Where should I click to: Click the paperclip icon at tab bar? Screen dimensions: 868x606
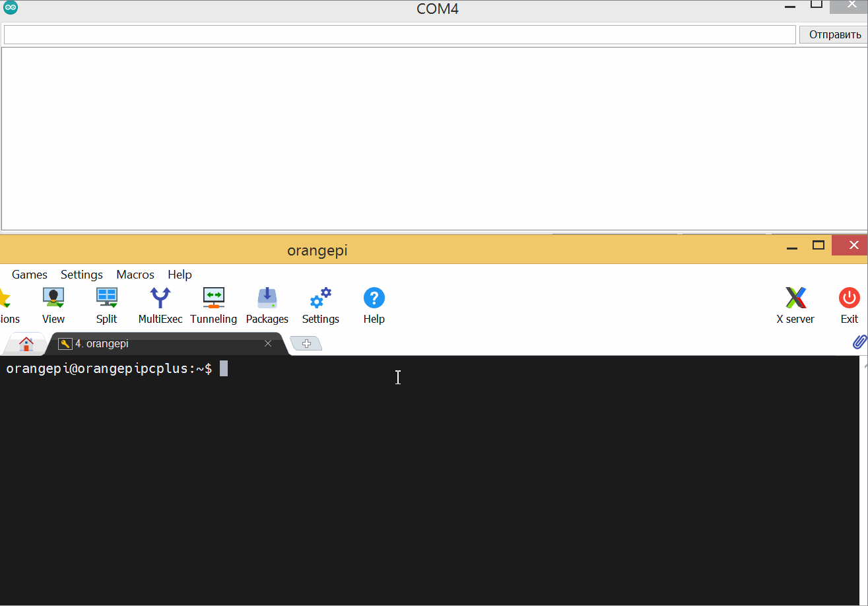point(859,342)
